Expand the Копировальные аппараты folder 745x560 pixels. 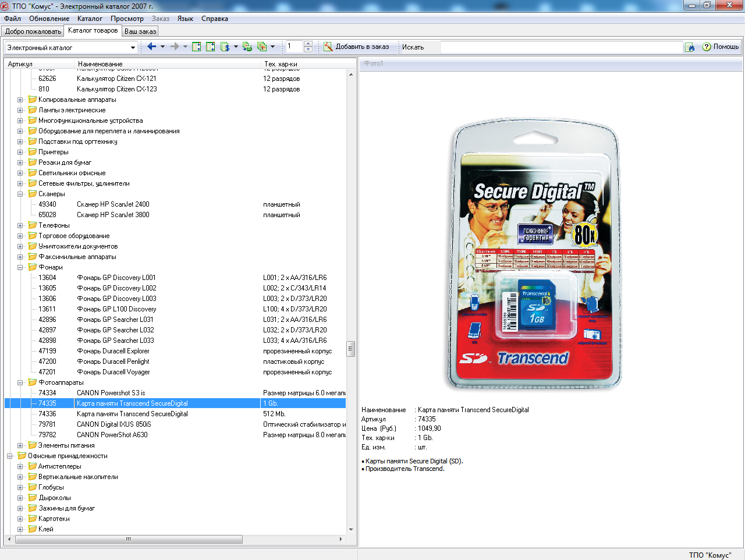(20, 100)
